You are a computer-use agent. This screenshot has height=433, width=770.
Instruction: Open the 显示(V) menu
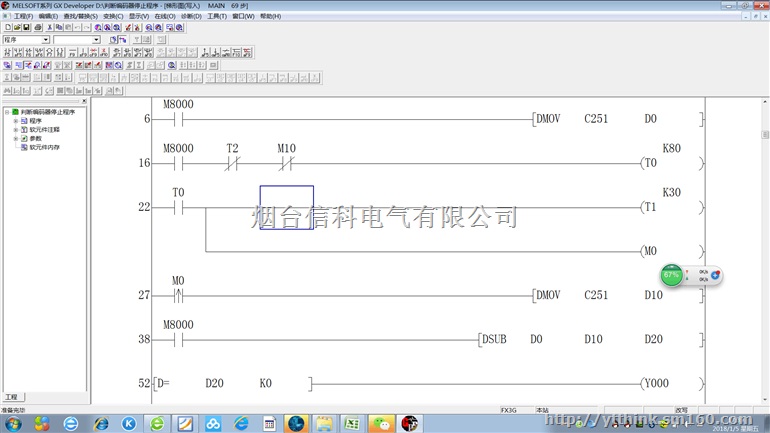click(x=138, y=16)
